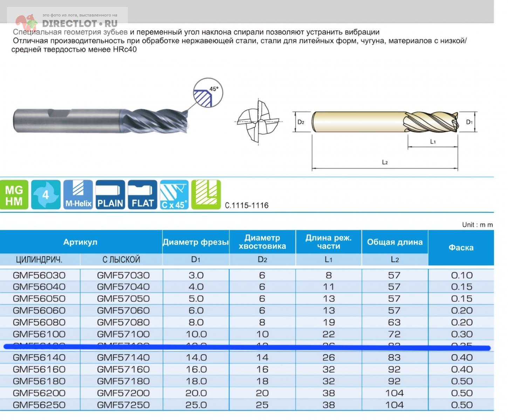Click the С ЛЫСКОЙ subheader
Screen dimensions: 508x420
tap(121, 260)
